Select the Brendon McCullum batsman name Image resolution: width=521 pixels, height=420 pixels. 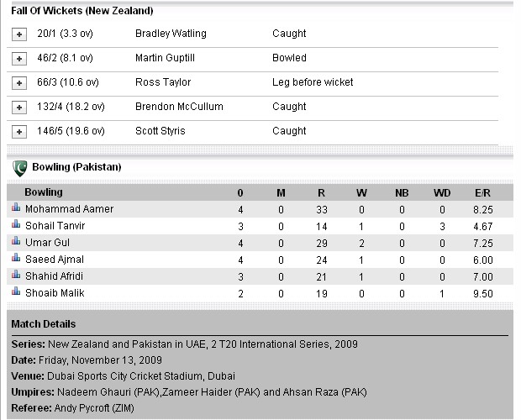point(179,107)
